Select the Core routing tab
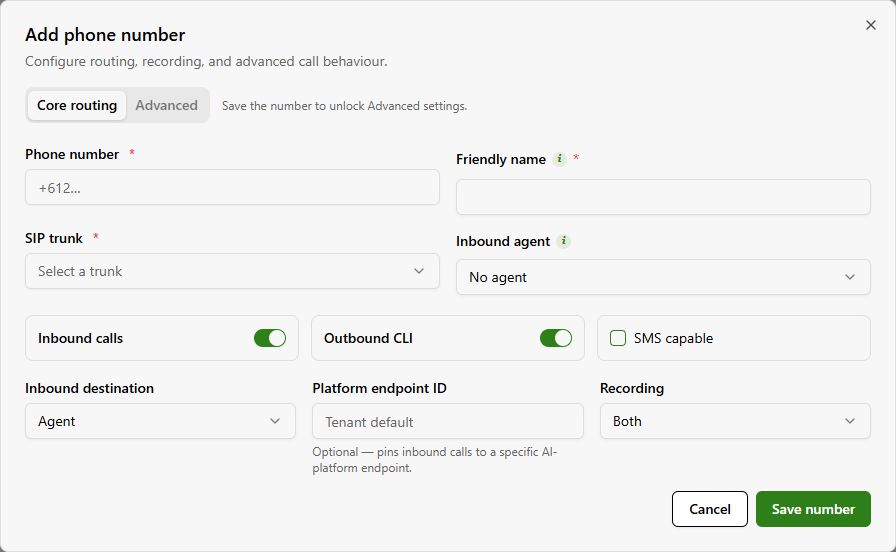This screenshot has height=552, width=896. click(77, 105)
